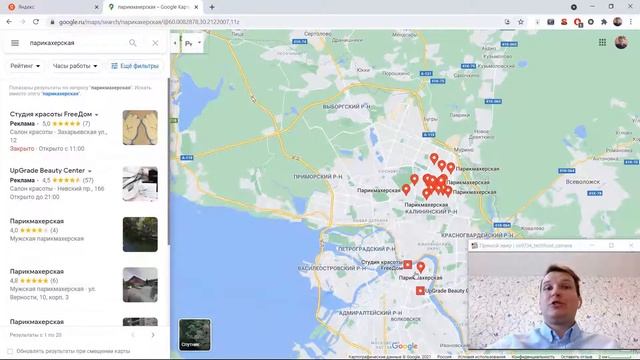This screenshot has width=640, height=360.
Task: Open the Google apps grid
Action: [x=602, y=42]
